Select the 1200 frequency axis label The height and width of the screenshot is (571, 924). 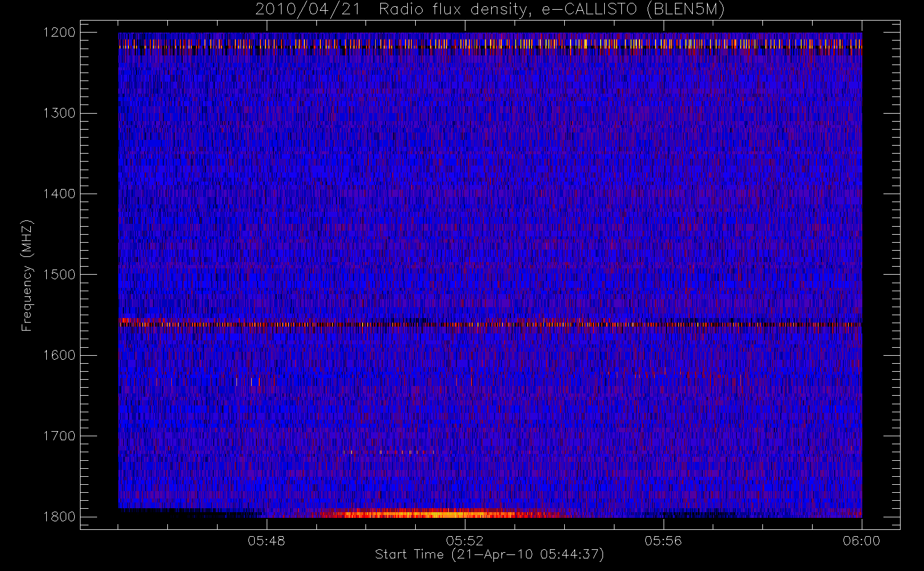[59, 33]
